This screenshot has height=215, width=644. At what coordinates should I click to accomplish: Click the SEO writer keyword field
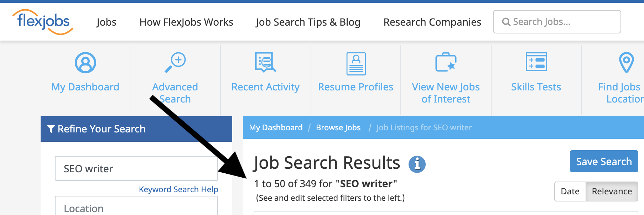point(136,168)
